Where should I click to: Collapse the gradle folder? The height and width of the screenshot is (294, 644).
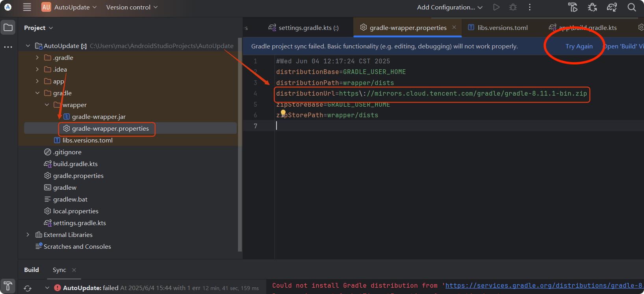pos(37,93)
